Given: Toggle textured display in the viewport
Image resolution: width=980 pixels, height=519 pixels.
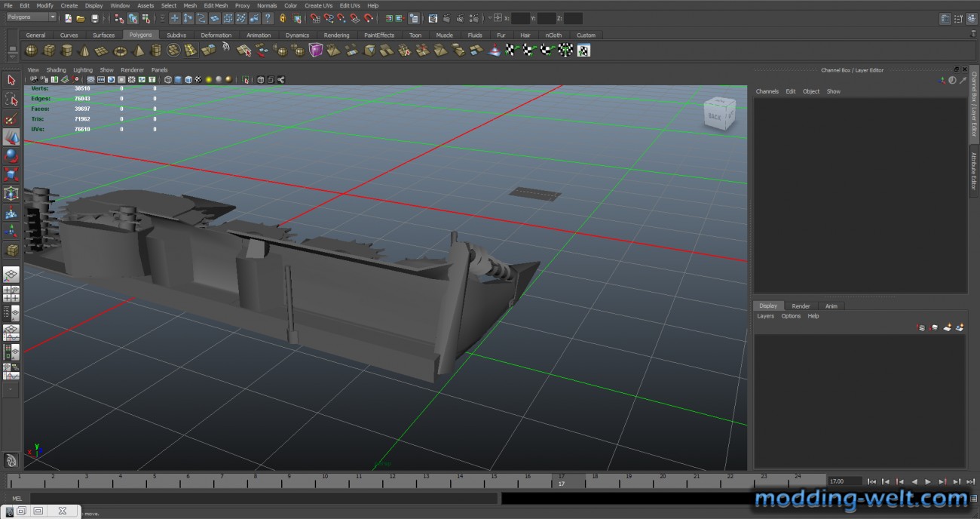Looking at the screenshot, I should pos(198,80).
